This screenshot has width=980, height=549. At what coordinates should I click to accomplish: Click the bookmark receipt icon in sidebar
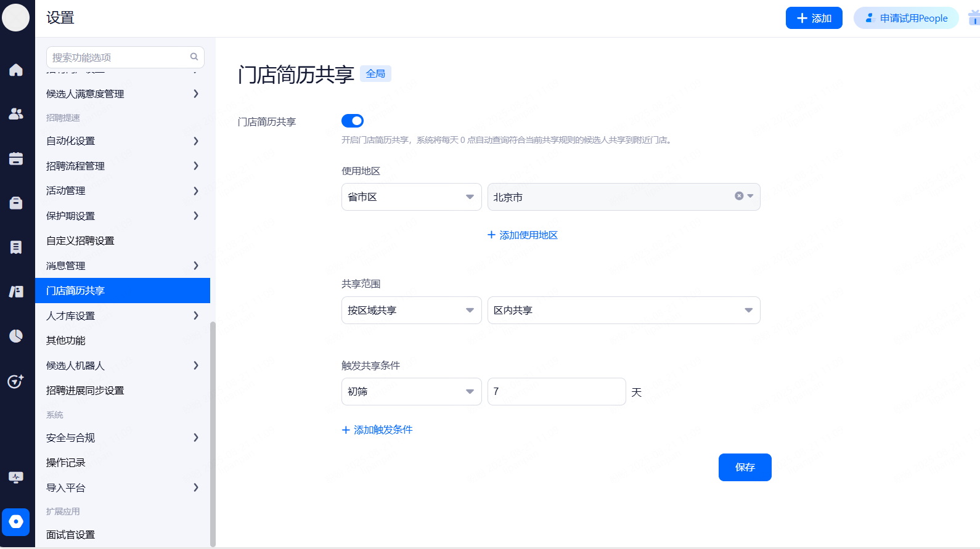coord(16,247)
